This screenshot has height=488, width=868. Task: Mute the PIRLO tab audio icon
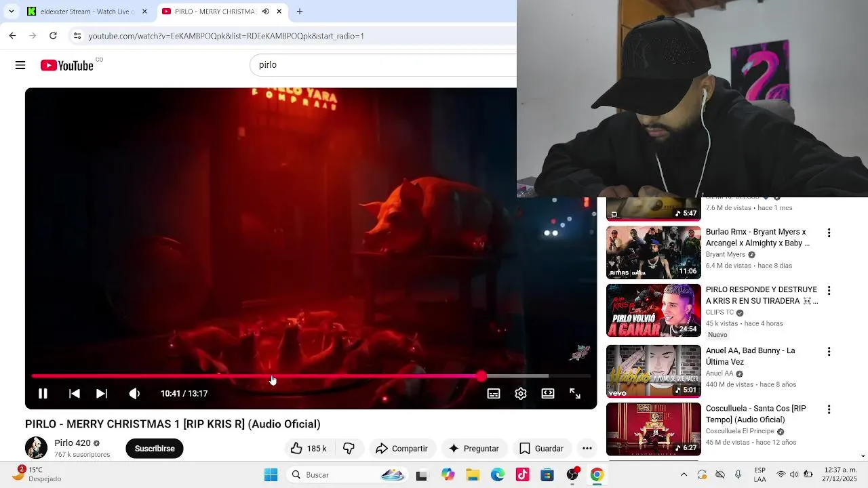[265, 12]
